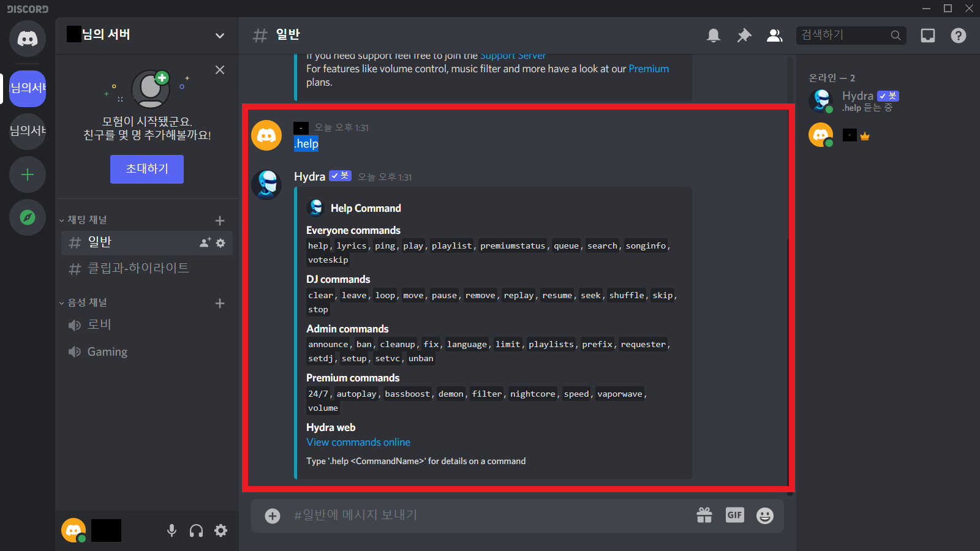Toggle member list visibility
The image size is (980, 551).
tap(775, 36)
